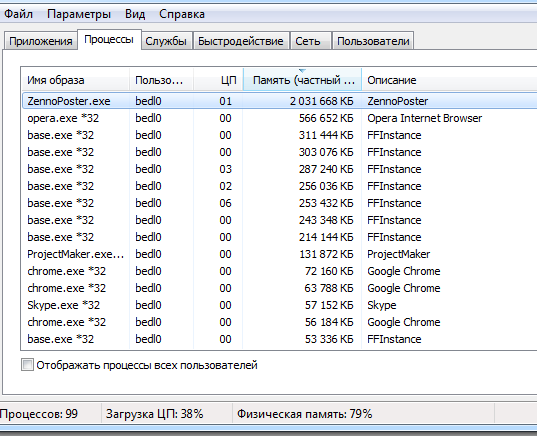This screenshot has height=436, width=537.
Task: Switch to the Сеть tab
Action: [x=308, y=41]
